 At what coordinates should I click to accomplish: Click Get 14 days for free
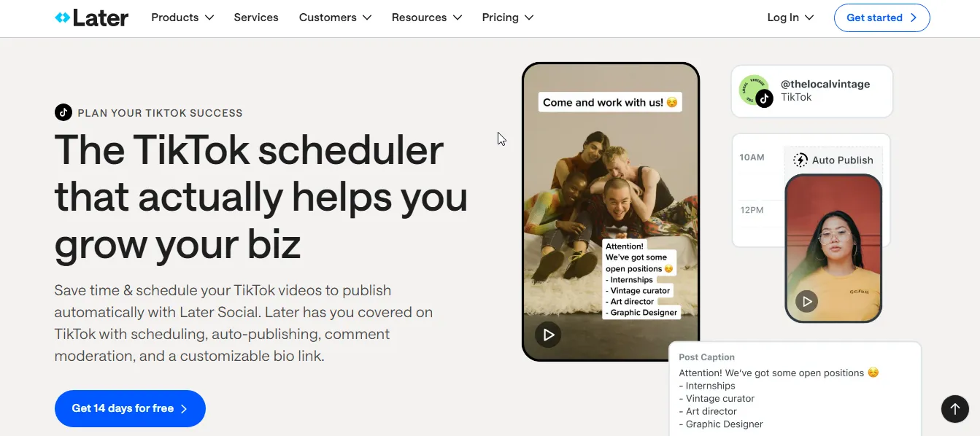tap(130, 408)
